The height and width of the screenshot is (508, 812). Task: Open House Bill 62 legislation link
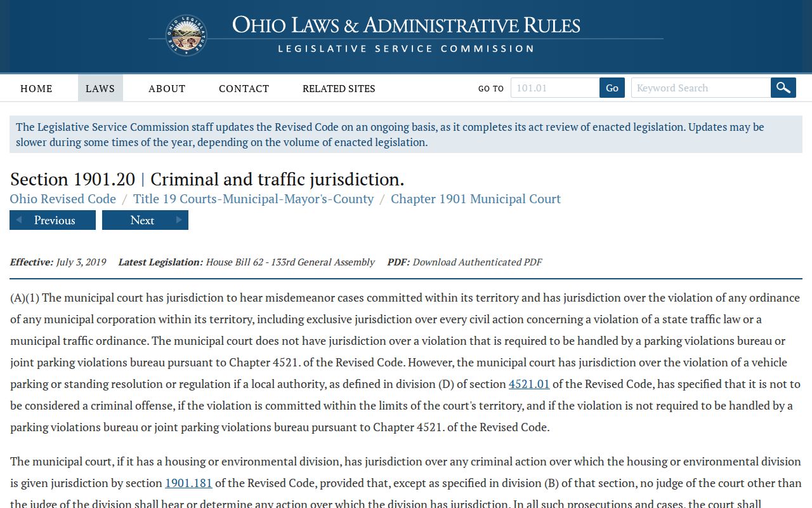[290, 262]
